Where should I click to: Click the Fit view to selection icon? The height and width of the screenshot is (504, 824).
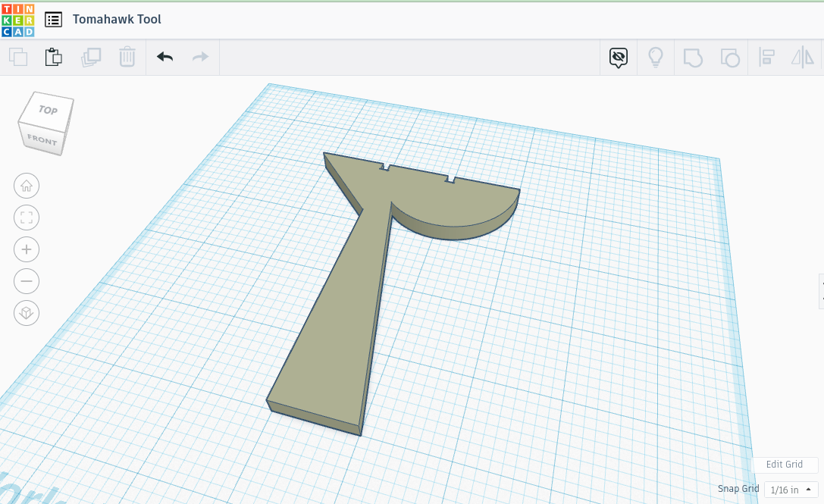coord(27,218)
